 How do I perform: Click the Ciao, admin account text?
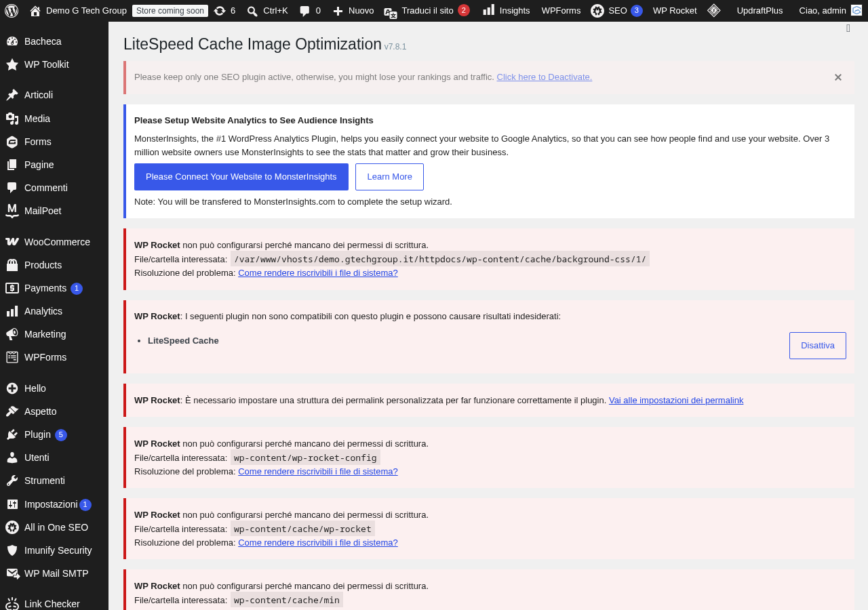click(x=823, y=11)
